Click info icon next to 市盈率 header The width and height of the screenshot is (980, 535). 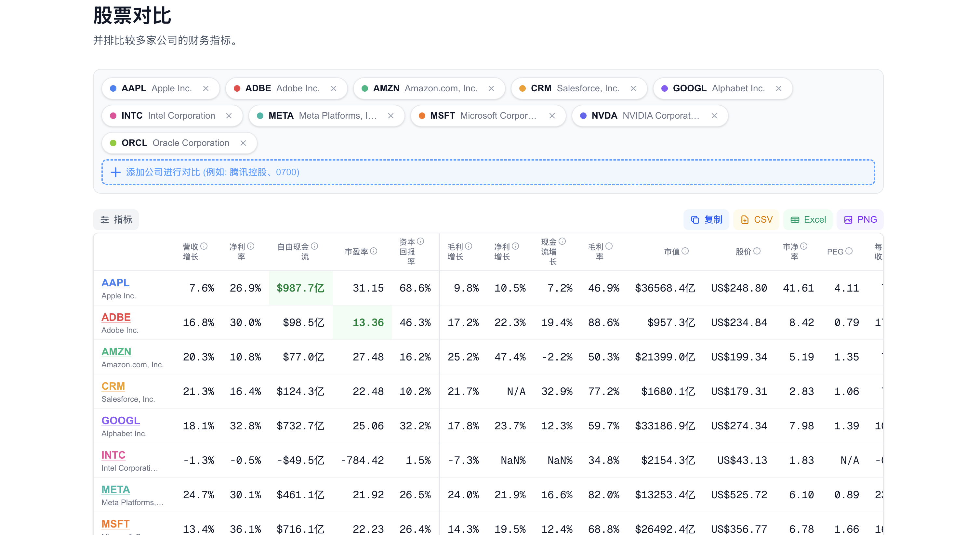point(374,251)
